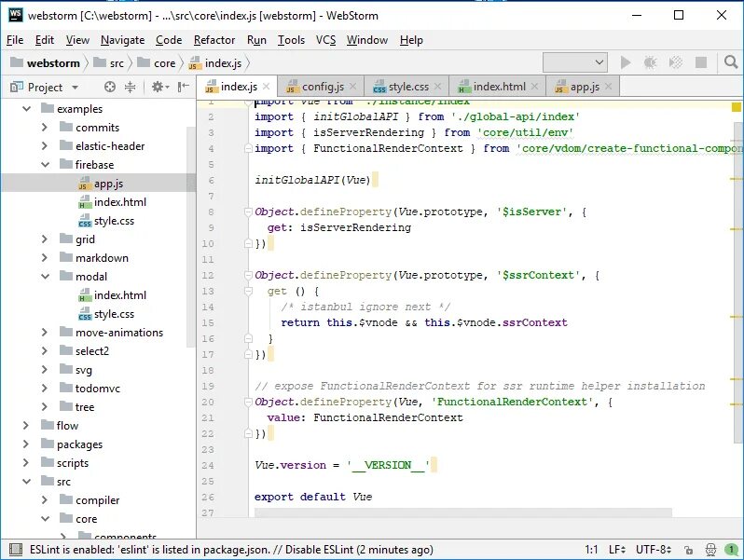Switch to the style.css tab

point(406,87)
